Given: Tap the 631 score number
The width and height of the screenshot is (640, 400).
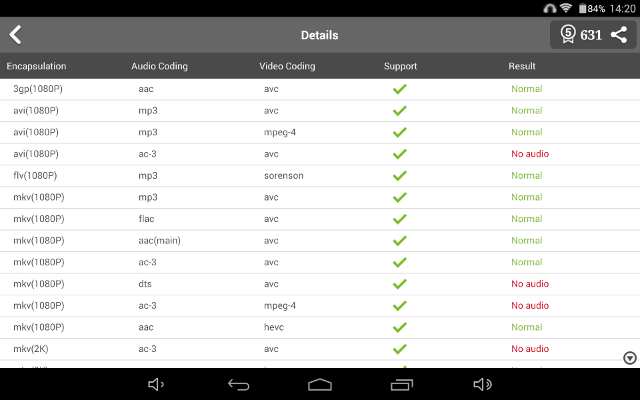Looking at the screenshot, I should (591, 35).
